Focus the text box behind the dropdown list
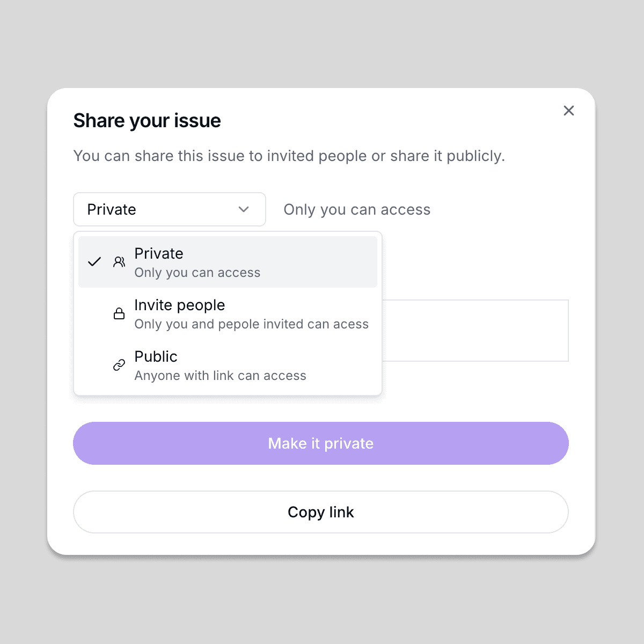 (x=475, y=331)
